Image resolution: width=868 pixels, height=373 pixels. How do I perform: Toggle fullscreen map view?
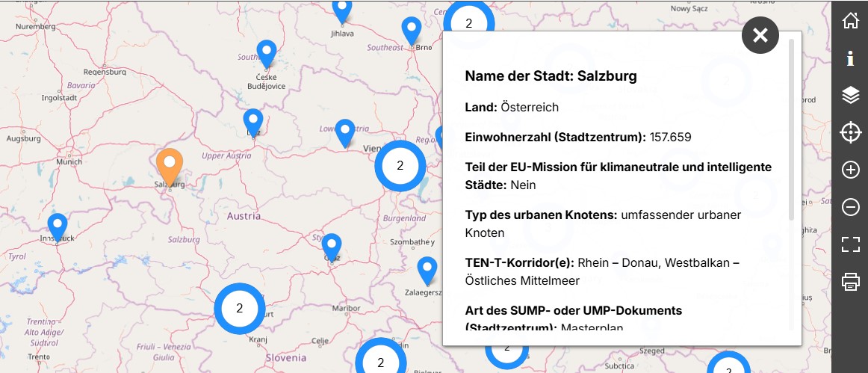(x=850, y=244)
